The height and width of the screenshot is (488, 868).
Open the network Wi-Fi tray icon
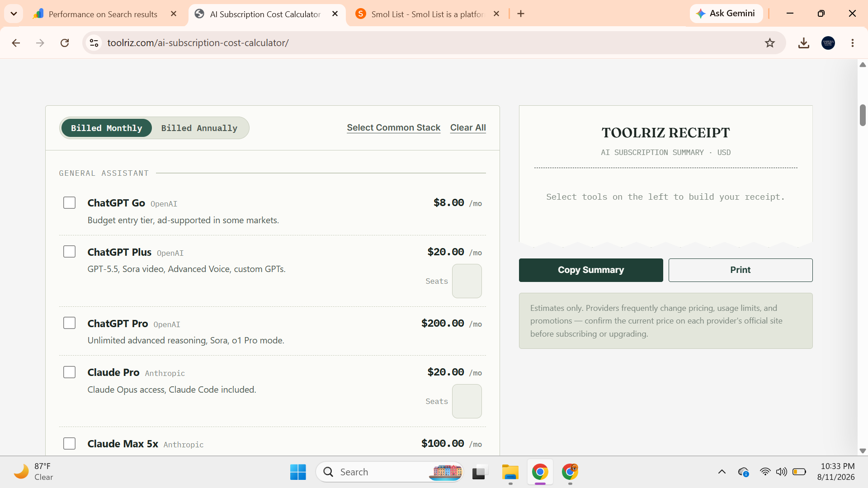[765, 472]
